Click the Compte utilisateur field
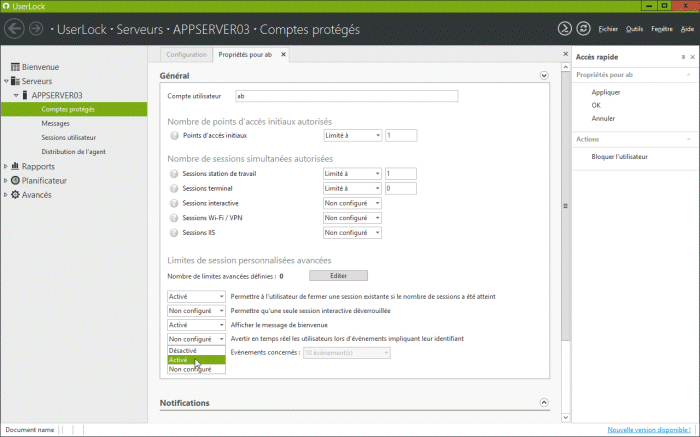Viewport: 700px width, 437px height. coord(346,96)
